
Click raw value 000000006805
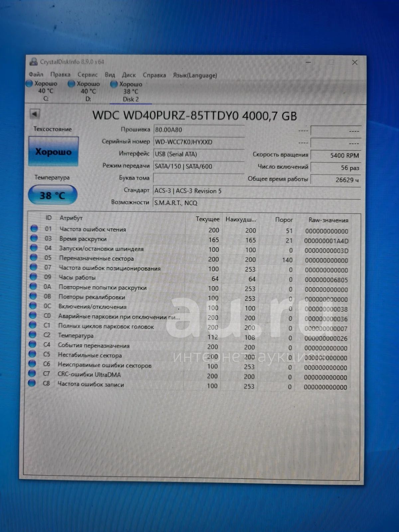tap(326, 280)
